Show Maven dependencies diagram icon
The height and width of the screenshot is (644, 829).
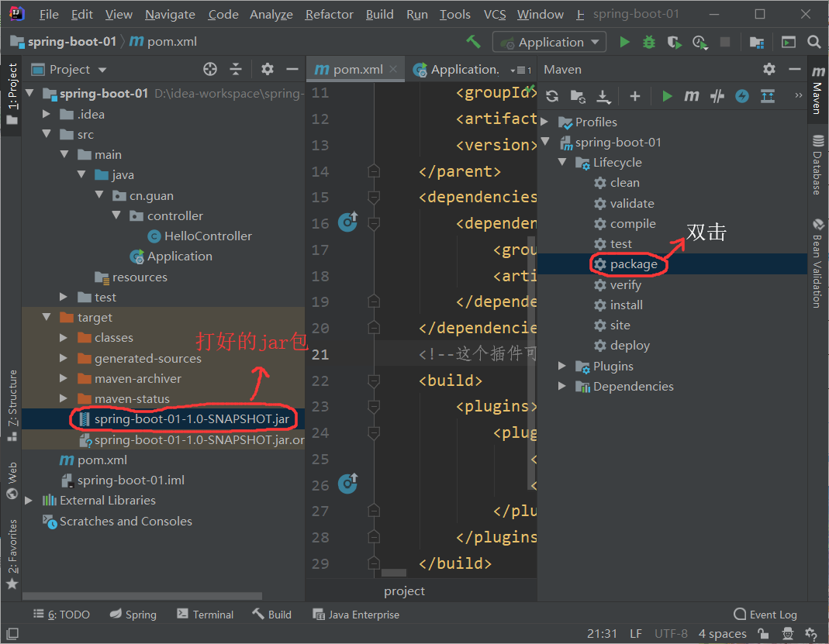pos(768,96)
